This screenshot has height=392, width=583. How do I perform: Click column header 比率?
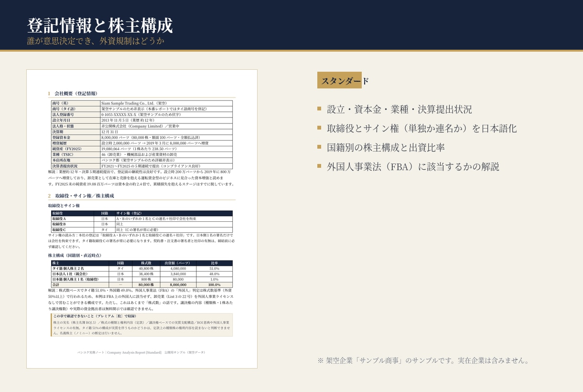tap(214, 263)
